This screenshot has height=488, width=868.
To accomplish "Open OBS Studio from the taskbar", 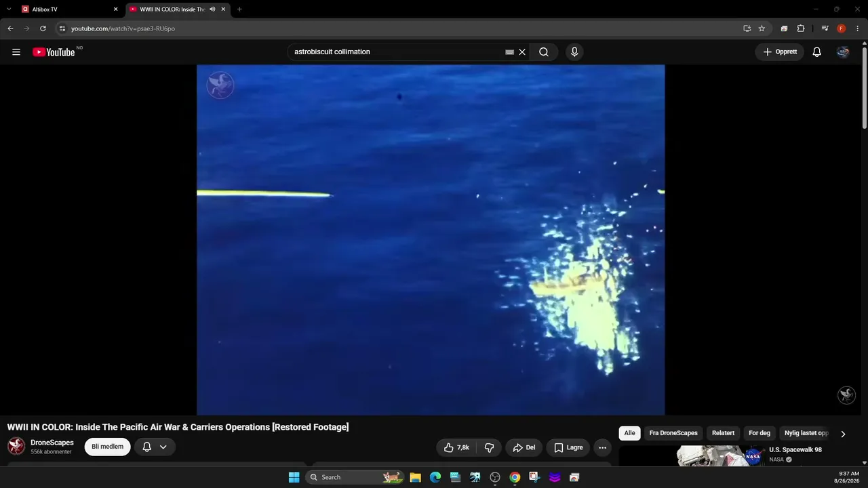I will (x=495, y=477).
